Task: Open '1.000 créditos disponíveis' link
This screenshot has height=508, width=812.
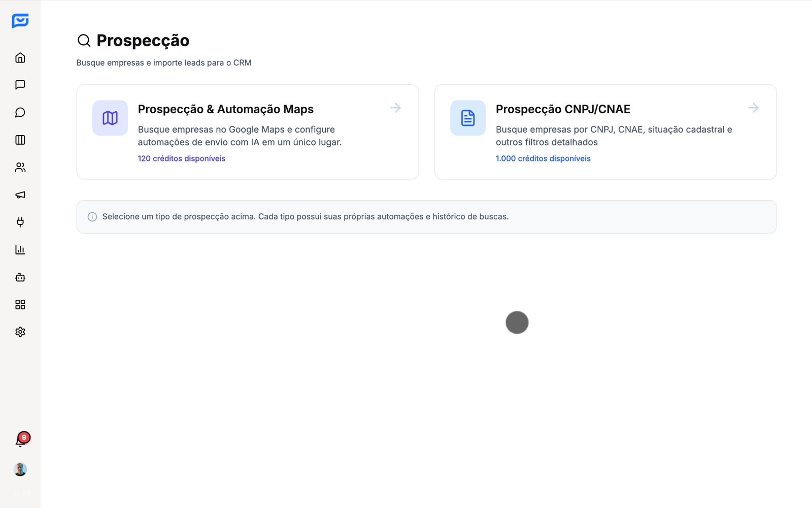Action: click(x=543, y=158)
